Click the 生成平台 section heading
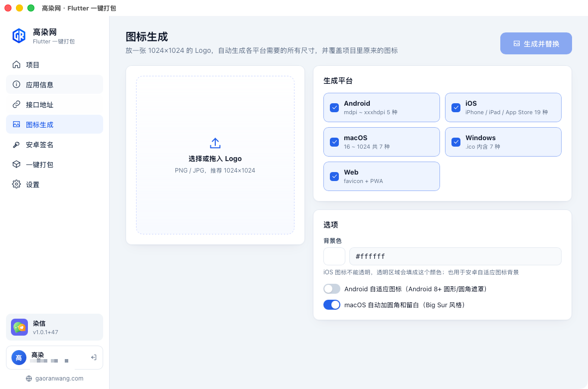588x389 pixels. tap(338, 81)
